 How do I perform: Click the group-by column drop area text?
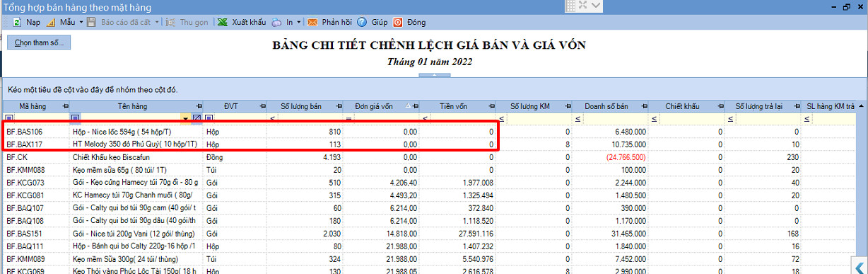pos(93,90)
